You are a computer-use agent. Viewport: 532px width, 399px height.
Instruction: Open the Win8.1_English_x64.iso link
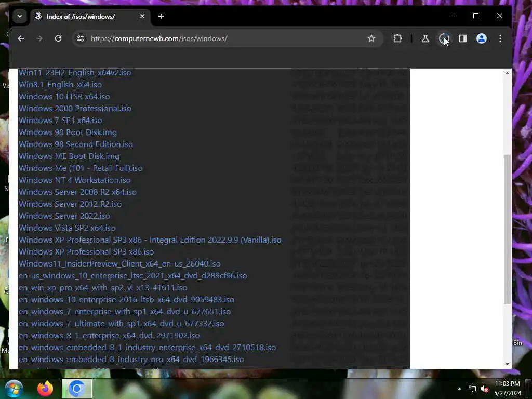(x=60, y=85)
